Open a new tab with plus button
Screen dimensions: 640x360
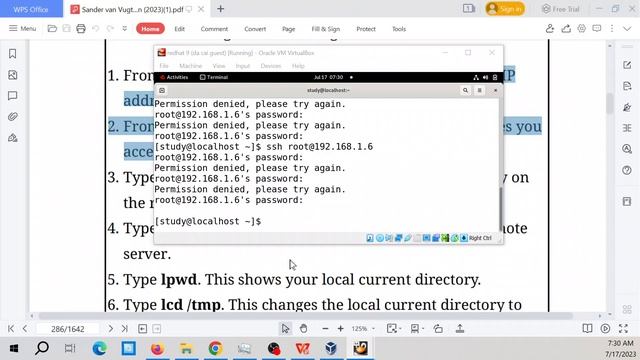point(220,9)
